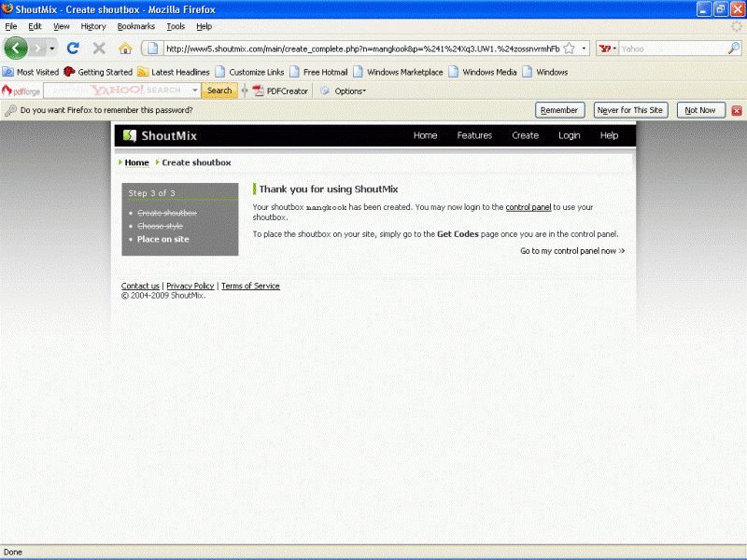Open the Getting Started bookmark
Screen dimensions: 747x560
click(x=98, y=72)
